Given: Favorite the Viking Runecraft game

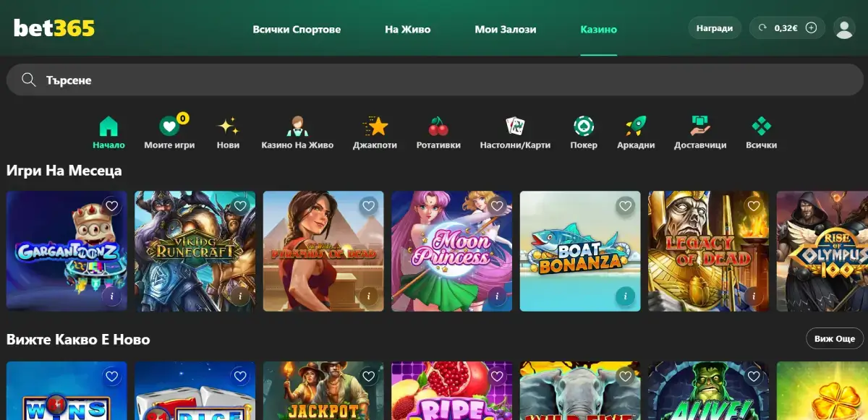Looking at the screenshot, I should click(239, 206).
